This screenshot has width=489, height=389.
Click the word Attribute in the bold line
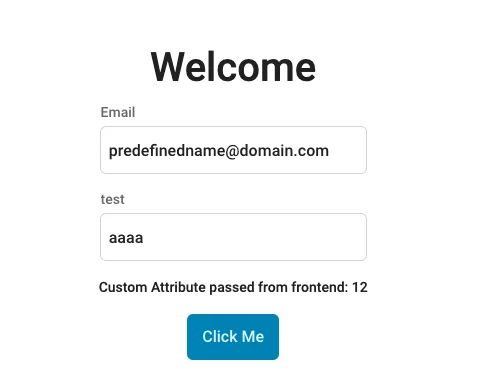(x=178, y=287)
